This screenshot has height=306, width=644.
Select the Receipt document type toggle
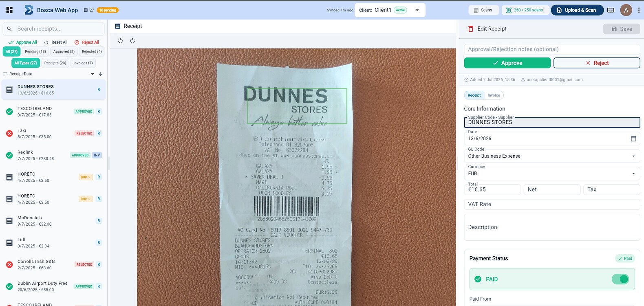tap(474, 95)
